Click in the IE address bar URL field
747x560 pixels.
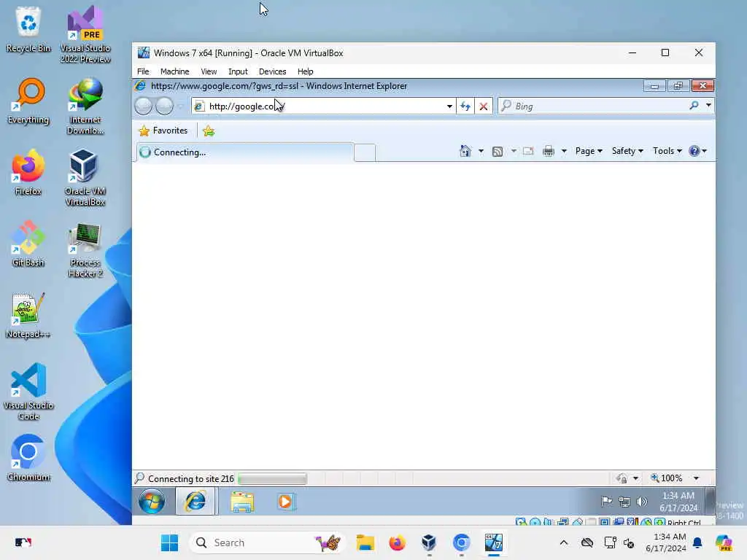point(325,106)
